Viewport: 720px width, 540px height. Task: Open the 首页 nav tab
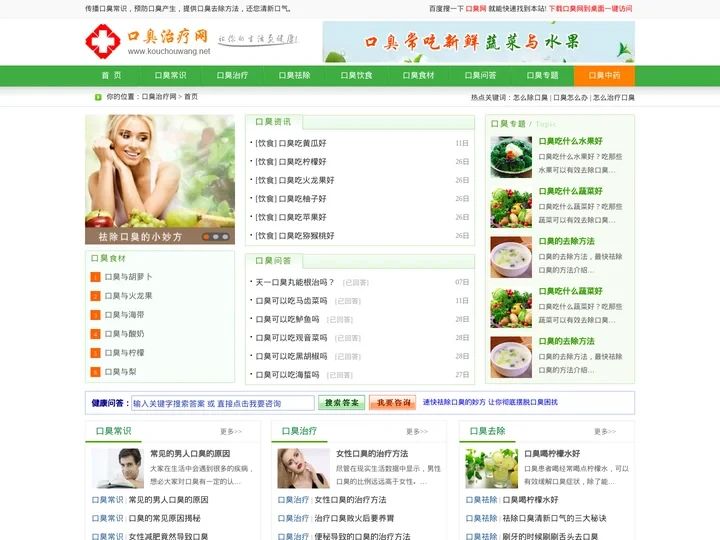pos(112,76)
